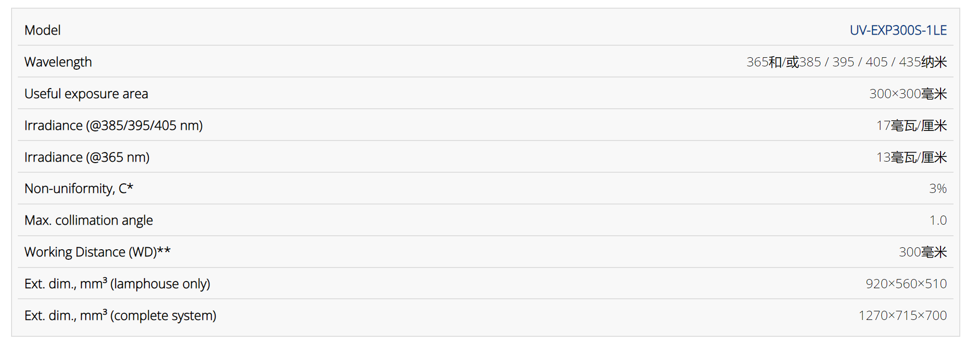Click the Non-uniformity, C* label
This screenshot has height=344, width=980.
tap(79, 189)
